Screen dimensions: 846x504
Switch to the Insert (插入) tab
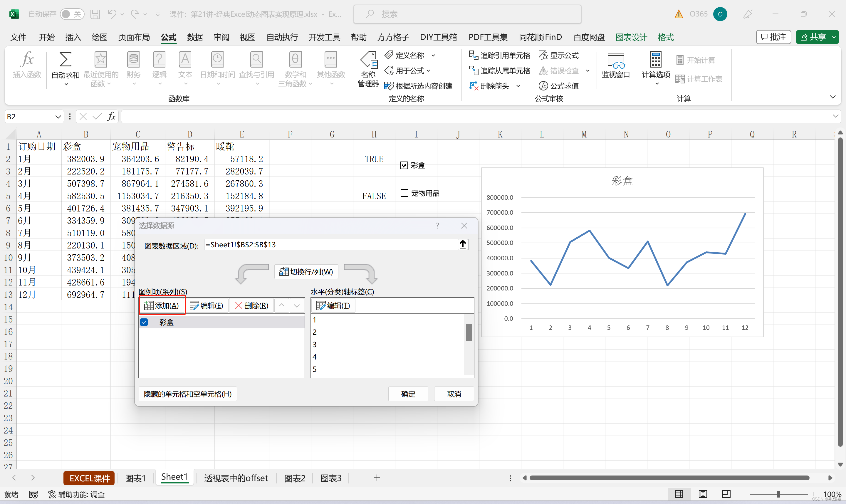click(73, 37)
